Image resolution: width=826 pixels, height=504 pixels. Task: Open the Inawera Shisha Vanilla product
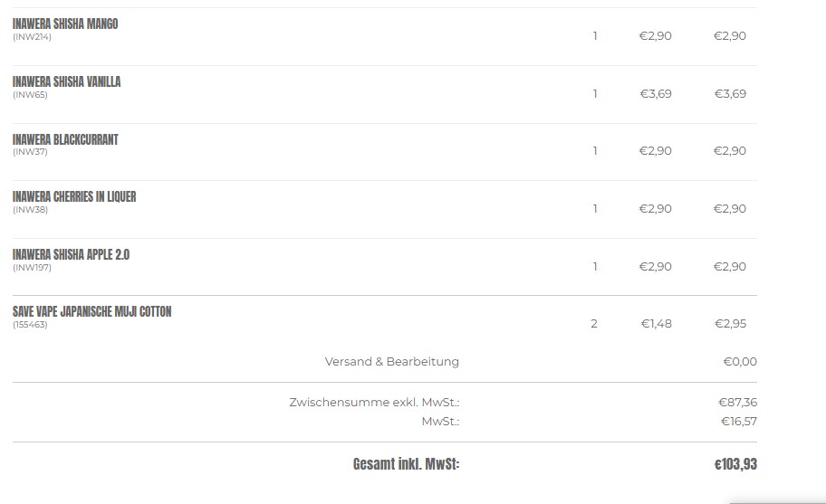[x=66, y=82]
